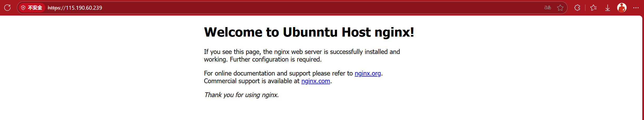Click the translate page icon
Screen dimensions: 644x120
(x=548, y=8)
